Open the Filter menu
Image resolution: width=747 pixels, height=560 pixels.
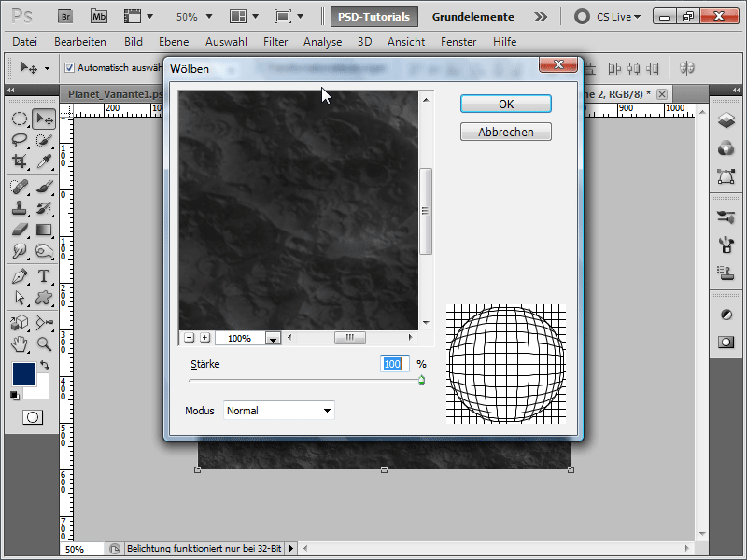pyautogui.click(x=275, y=42)
